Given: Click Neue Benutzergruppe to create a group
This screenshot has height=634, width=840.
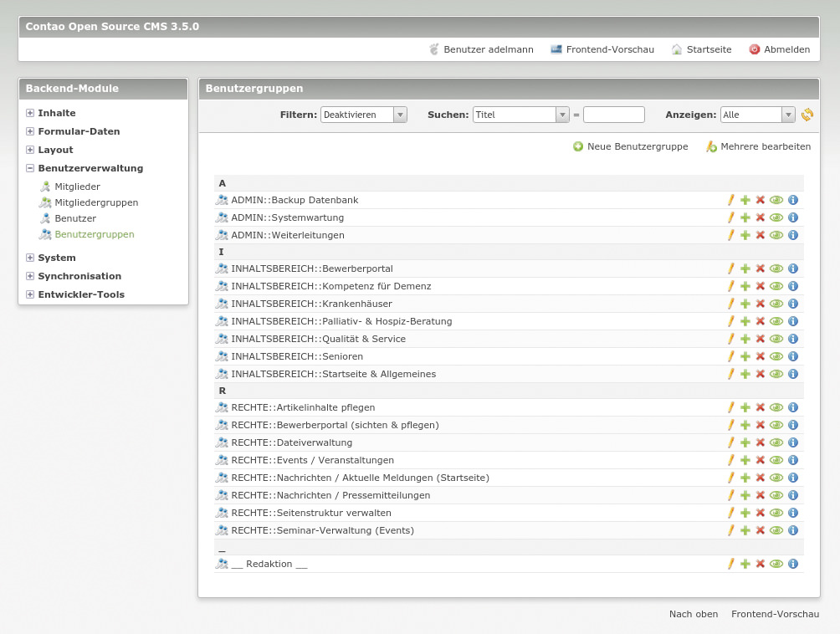Looking at the screenshot, I should click(637, 146).
